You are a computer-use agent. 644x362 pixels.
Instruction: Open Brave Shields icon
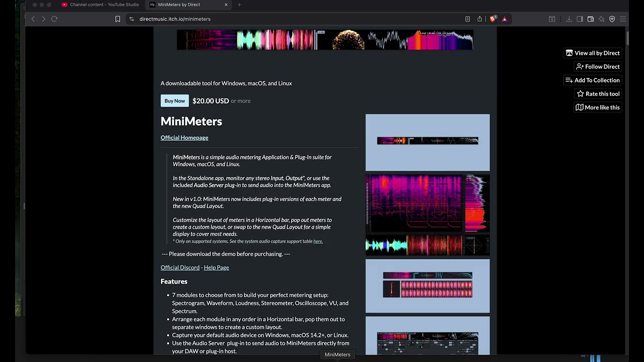(x=493, y=19)
